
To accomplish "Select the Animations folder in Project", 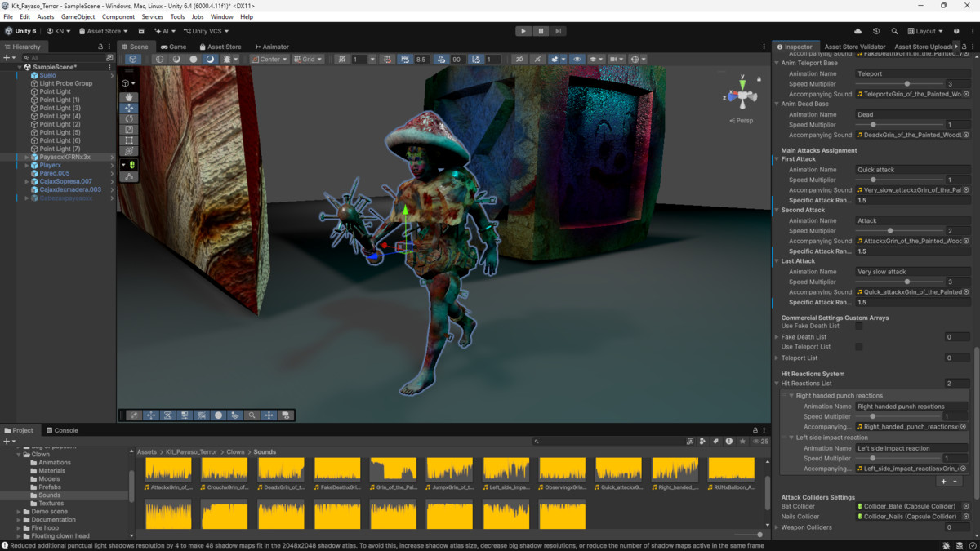I will pyautogui.click(x=54, y=463).
